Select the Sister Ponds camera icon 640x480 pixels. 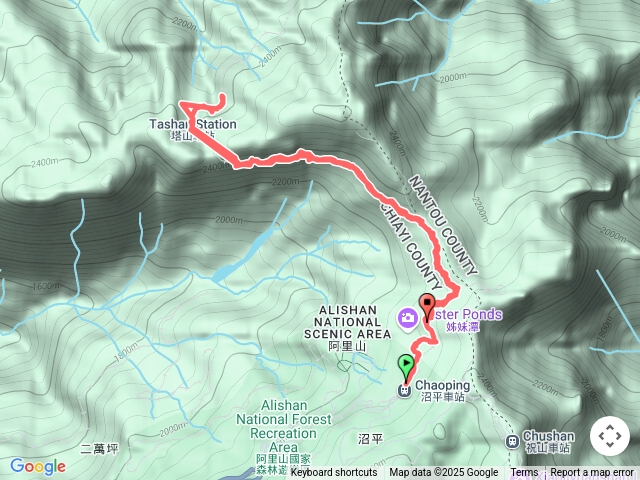[408, 317]
